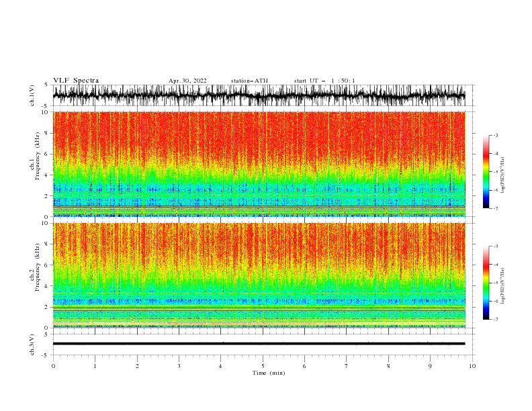Click inside the ch.1 spectrogram panel
This screenshot has width=532, height=411.
259,164
